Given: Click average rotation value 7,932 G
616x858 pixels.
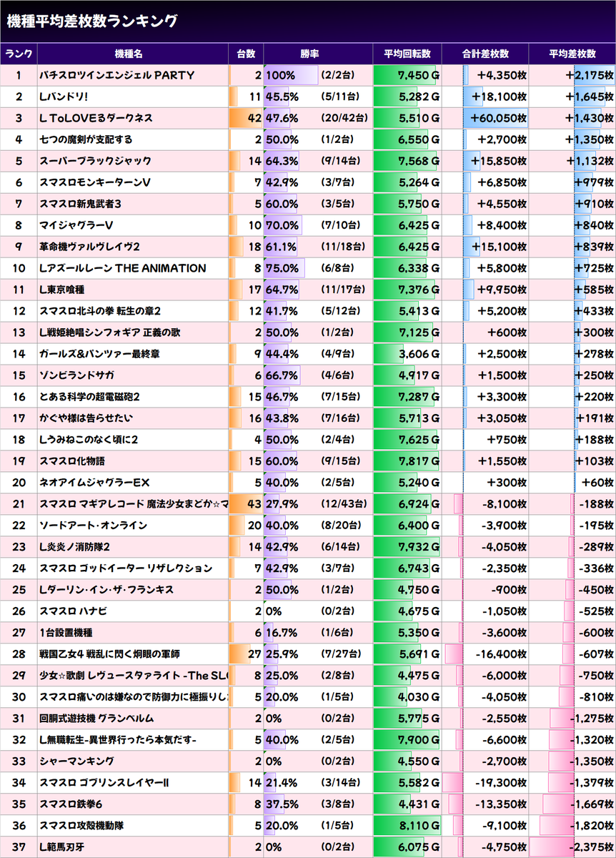Looking at the screenshot, I should (x=419, y=547).
